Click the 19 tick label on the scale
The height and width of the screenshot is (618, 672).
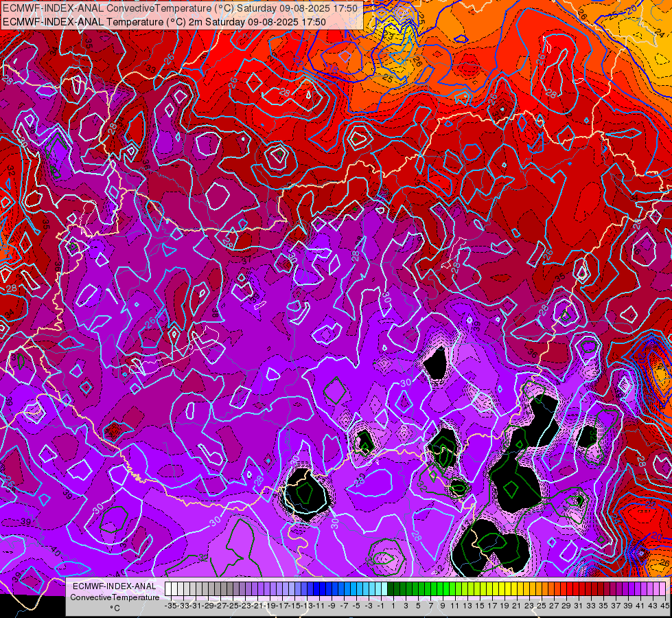point(505,606)
